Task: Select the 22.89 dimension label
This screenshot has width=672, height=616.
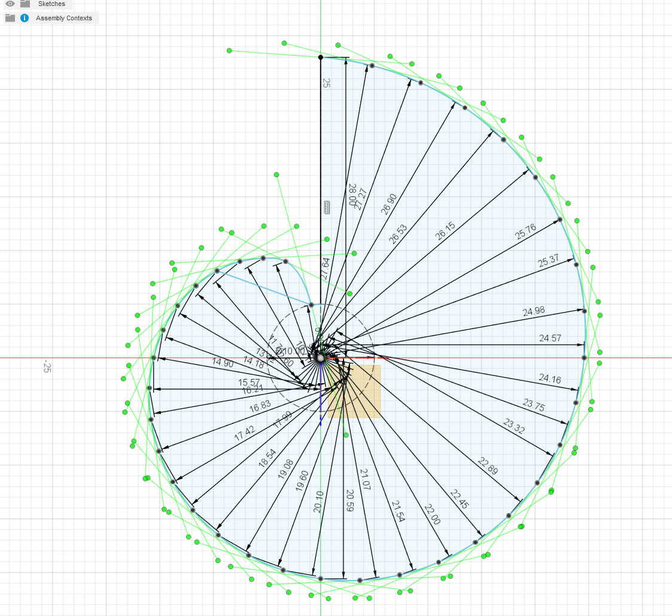Action: click(x=488, y=466)
